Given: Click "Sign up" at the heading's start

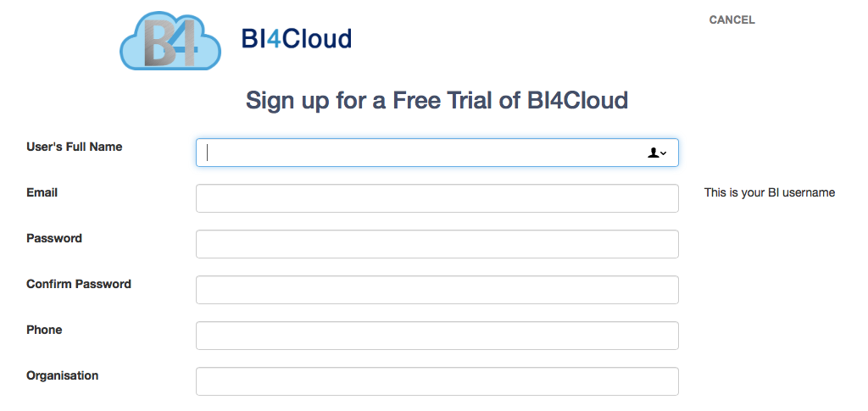Looking at the screenshot, I should [287, 101].
